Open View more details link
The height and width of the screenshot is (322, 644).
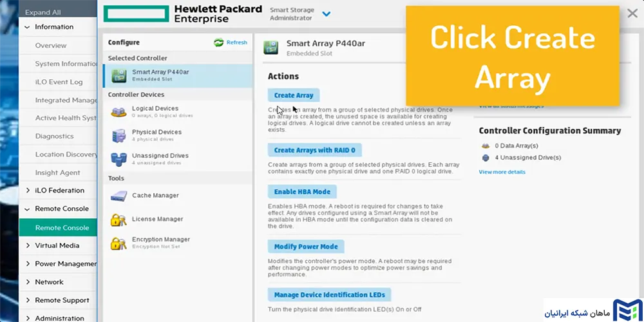tap(502, 172)
